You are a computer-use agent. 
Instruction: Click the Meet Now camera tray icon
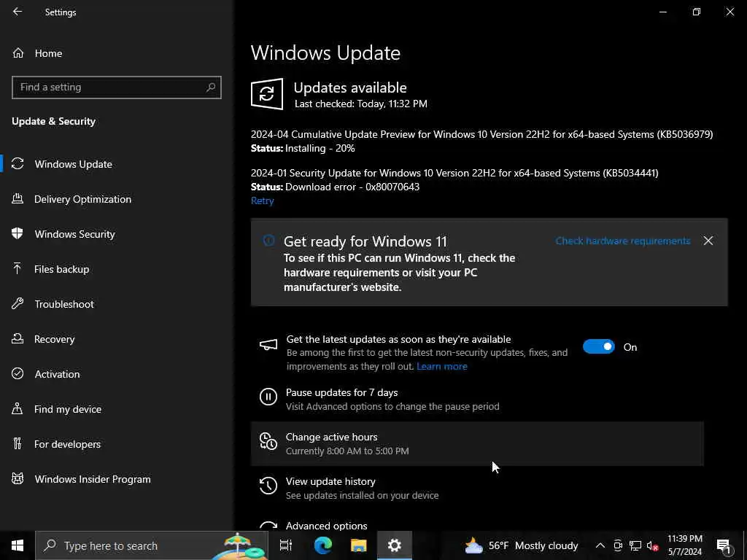tap(617, 545)
